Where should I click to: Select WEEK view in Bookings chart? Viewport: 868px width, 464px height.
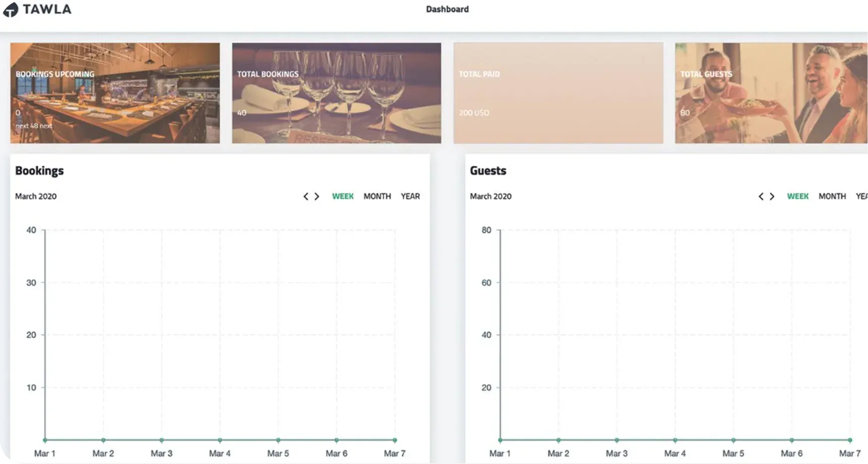click(343, 196)
